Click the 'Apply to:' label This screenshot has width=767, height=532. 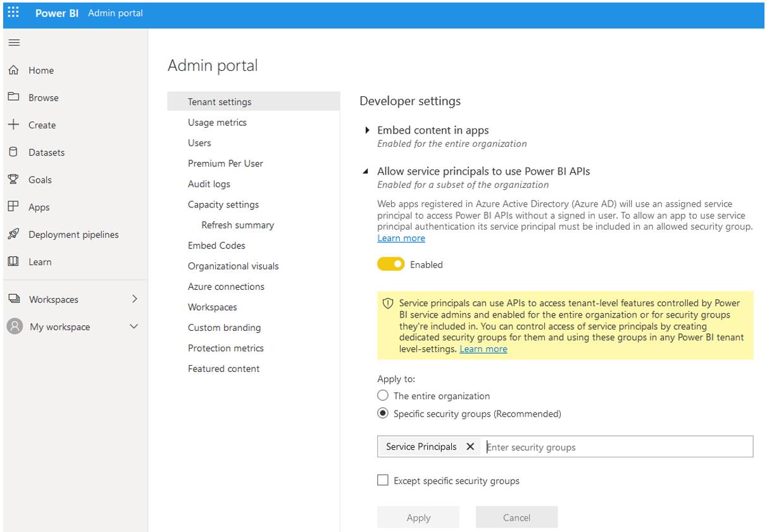pos(396,379)
